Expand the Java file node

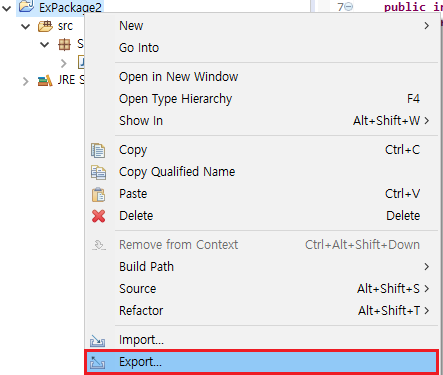pos(64,63)
